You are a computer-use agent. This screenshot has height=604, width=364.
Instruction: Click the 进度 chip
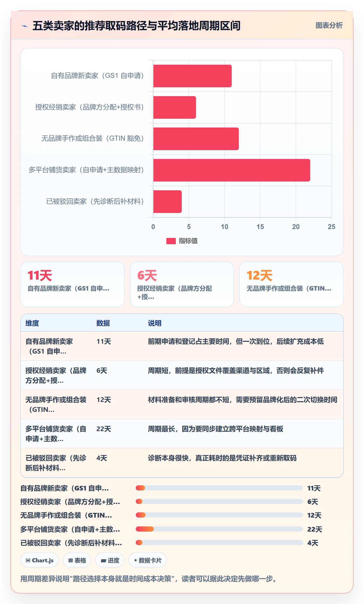[x=110, y=560]
